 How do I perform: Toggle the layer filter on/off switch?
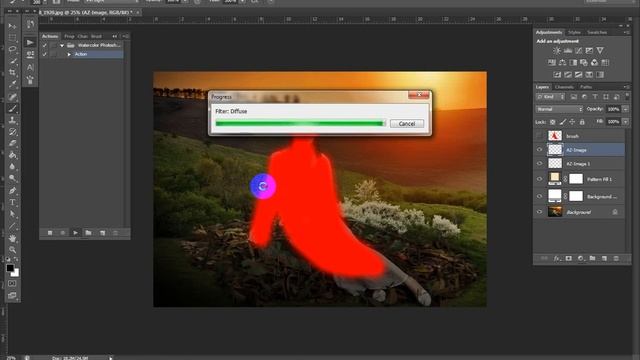[x=627, y=97]
